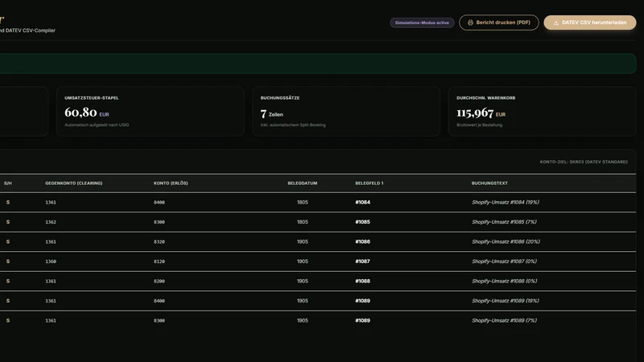Screen dimensions: 644x362
Task: Click Konto 8400 in the #1089 (19%) row
Action: [159, 301]
